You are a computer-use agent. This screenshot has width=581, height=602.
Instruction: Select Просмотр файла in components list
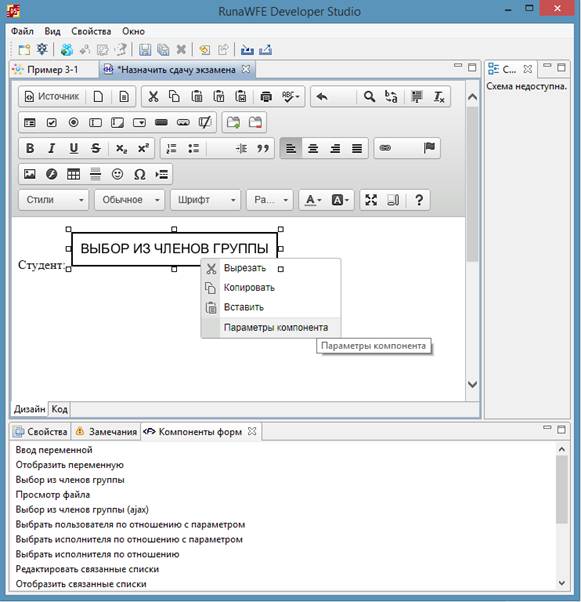tap(53, 494)
